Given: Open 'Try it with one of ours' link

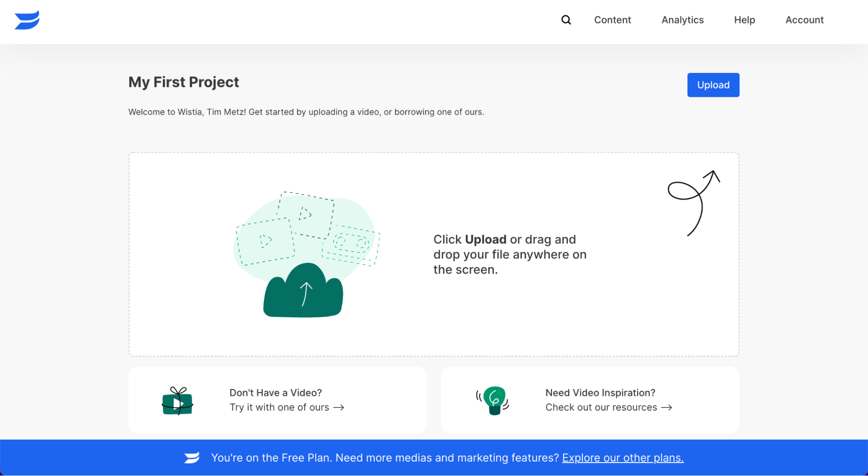Looking at the screenshot, I should (x=279, y=407).
